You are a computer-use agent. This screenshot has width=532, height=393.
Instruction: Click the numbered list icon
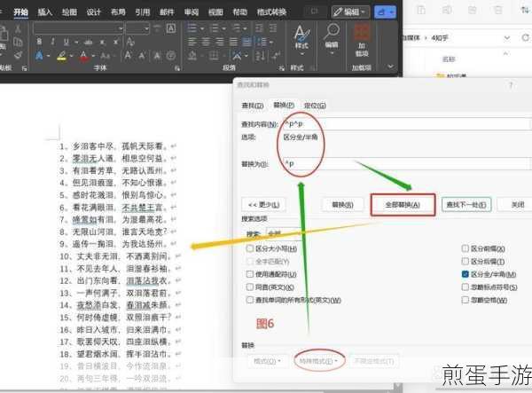(x=214, y=28)
